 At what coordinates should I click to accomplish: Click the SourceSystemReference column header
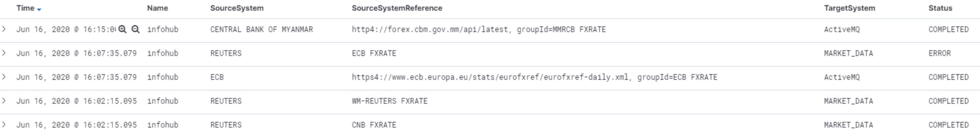tap(397, 8)
